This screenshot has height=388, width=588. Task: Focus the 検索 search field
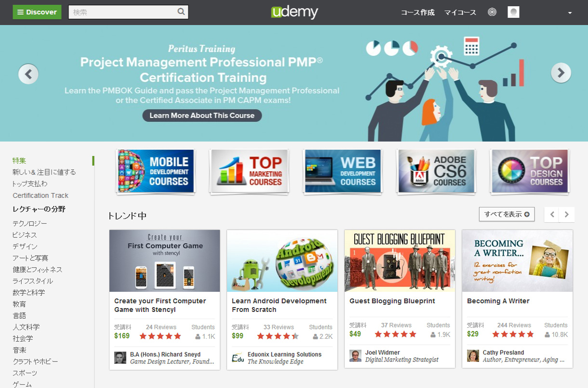pos(122,12)
